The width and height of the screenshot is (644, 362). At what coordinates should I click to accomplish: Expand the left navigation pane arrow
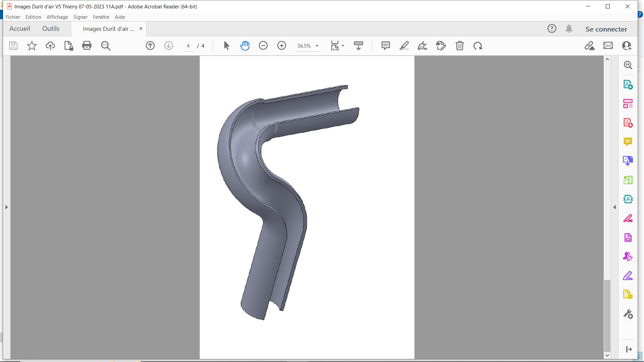tap(6, 207)
